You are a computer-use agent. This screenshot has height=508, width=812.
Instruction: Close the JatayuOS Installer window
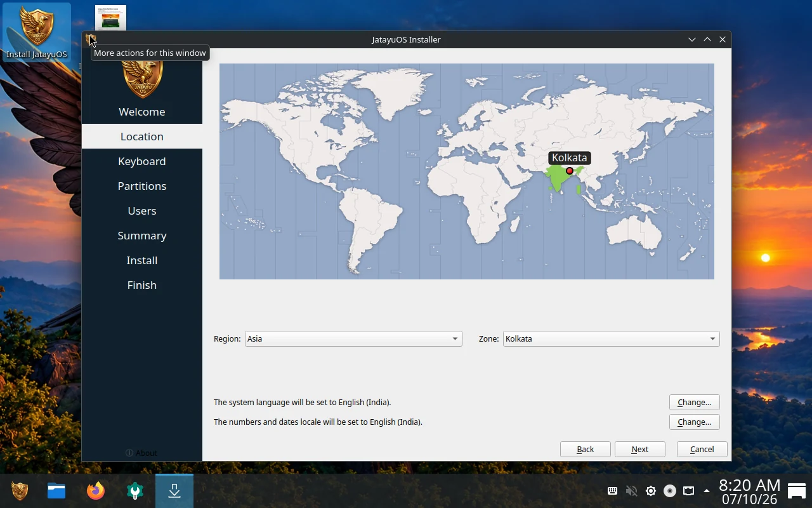coord(723,39)
